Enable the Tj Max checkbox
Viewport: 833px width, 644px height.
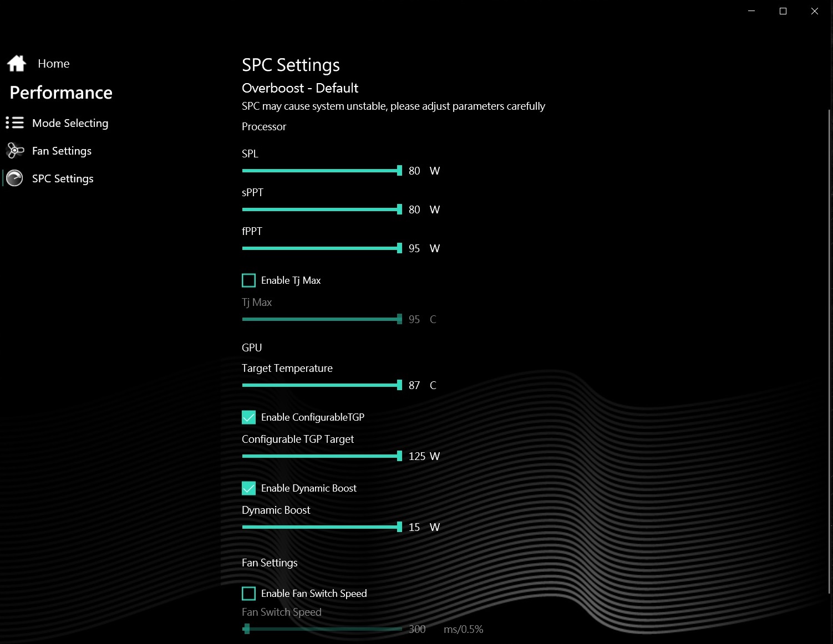point(249,280)
